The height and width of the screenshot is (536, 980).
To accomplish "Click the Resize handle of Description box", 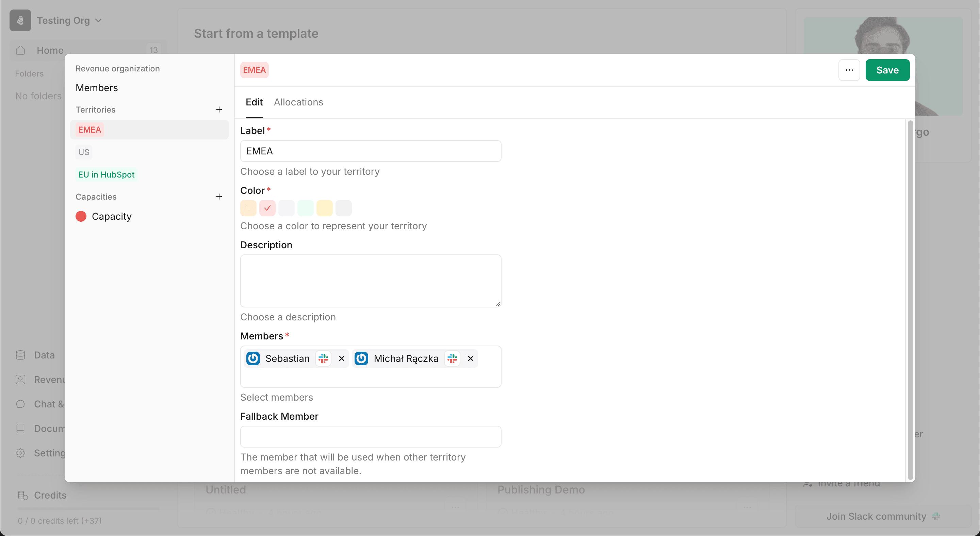I will (x=497, y=304).
